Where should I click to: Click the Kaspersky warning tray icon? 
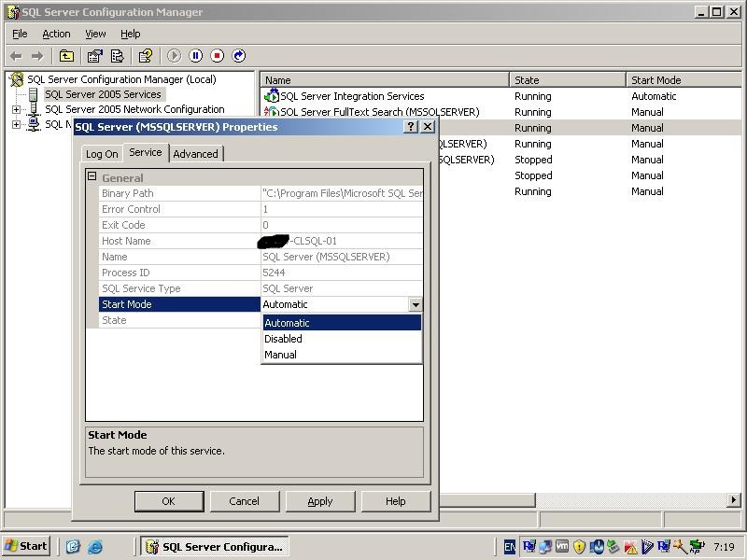[x=631, y=547]
